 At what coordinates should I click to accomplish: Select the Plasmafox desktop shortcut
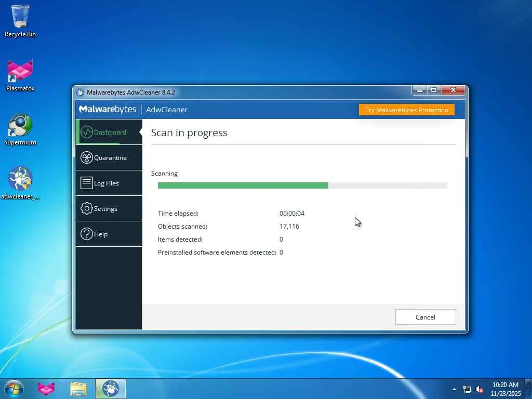tap(20, 75)
